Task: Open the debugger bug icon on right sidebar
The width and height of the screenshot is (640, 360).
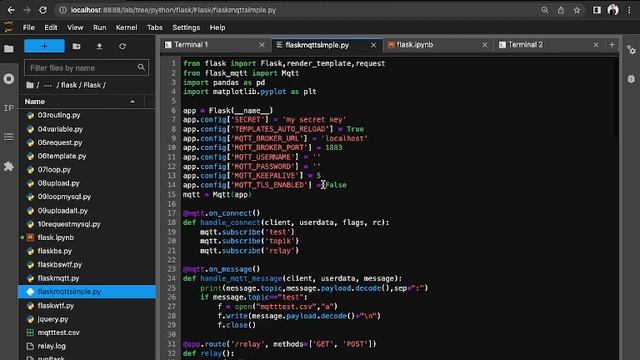Action: [631, 79]
